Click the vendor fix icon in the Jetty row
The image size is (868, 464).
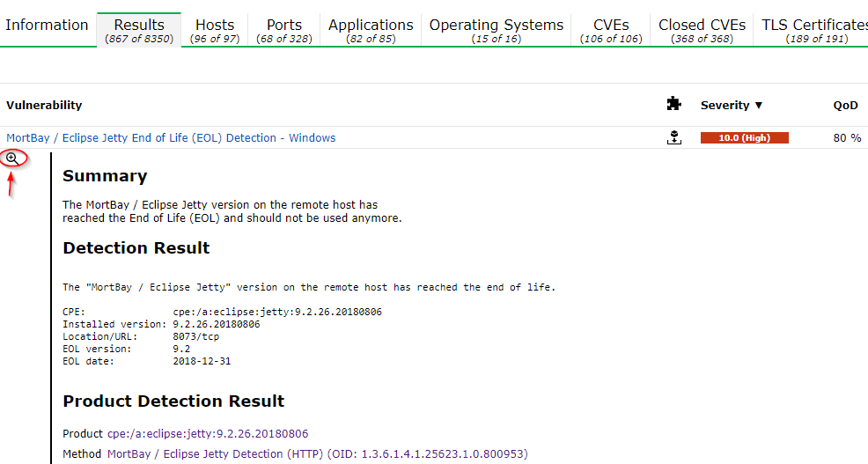[673, 138]
